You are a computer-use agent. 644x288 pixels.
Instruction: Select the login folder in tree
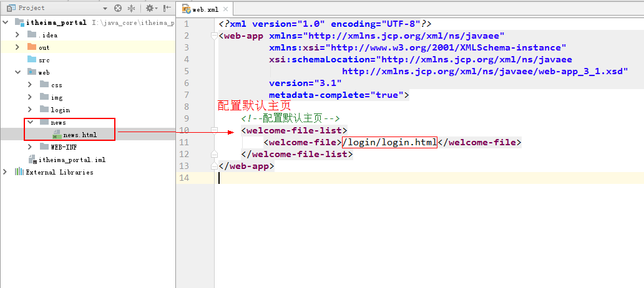click(60, 110)
